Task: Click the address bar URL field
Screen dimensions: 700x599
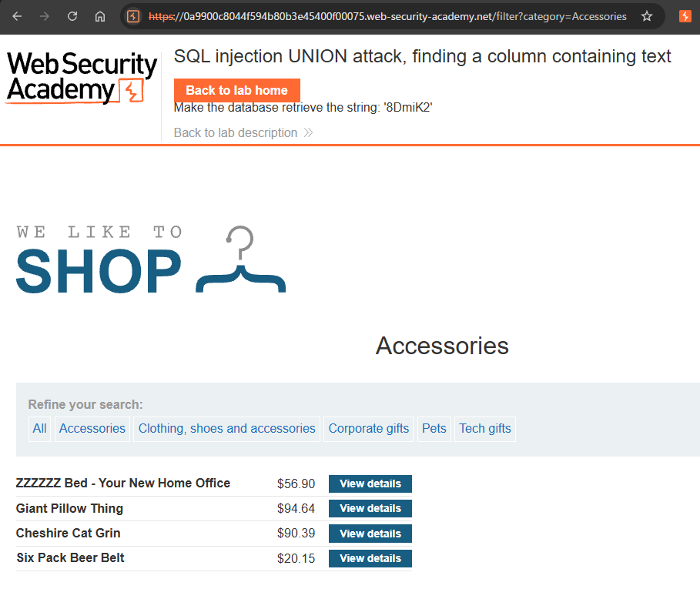Action: 387,16
